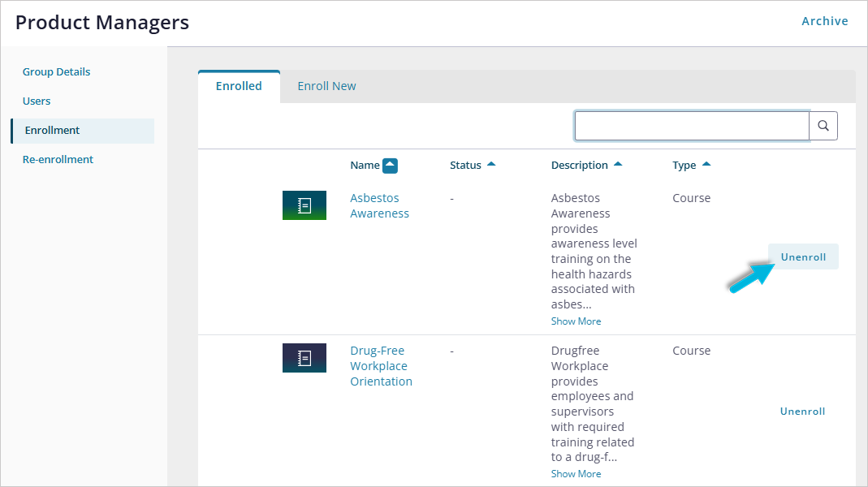Select the Enrolled tab
Viewport: 868px width, 487px height.
239,86
